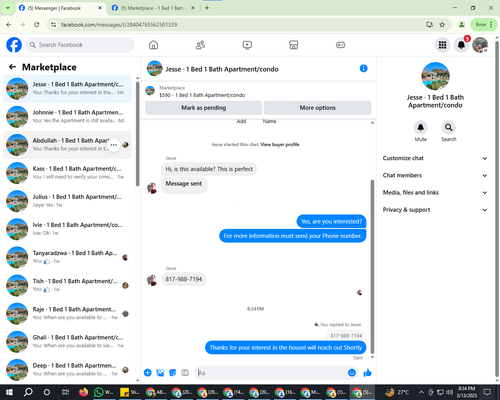Open Marketplace listing $590 header

[258, 91]
